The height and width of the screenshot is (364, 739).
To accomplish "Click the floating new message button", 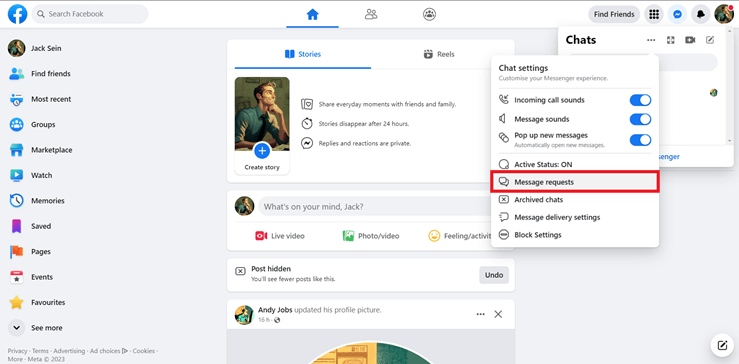I will pyautogui.click(x=722, y=345).
